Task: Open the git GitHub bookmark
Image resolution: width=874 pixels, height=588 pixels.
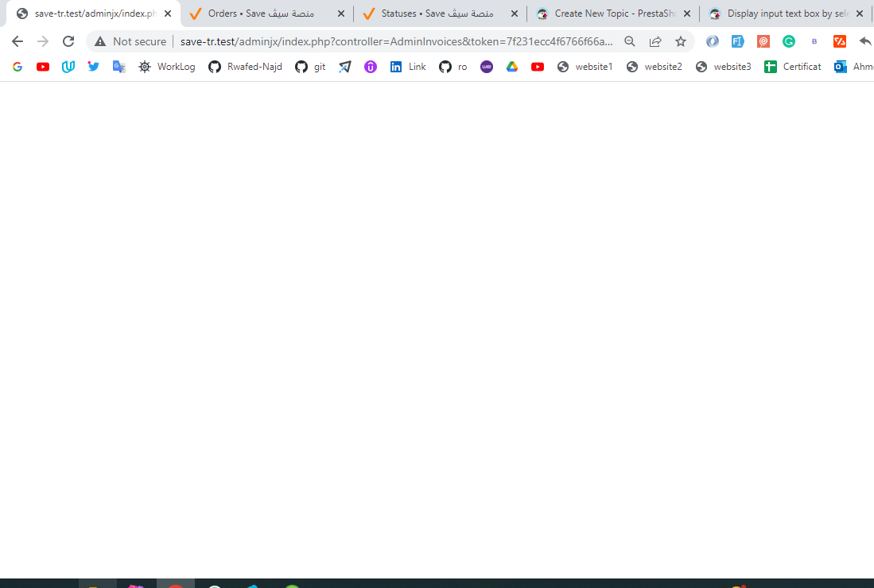Action: click(x=311, y=67)
